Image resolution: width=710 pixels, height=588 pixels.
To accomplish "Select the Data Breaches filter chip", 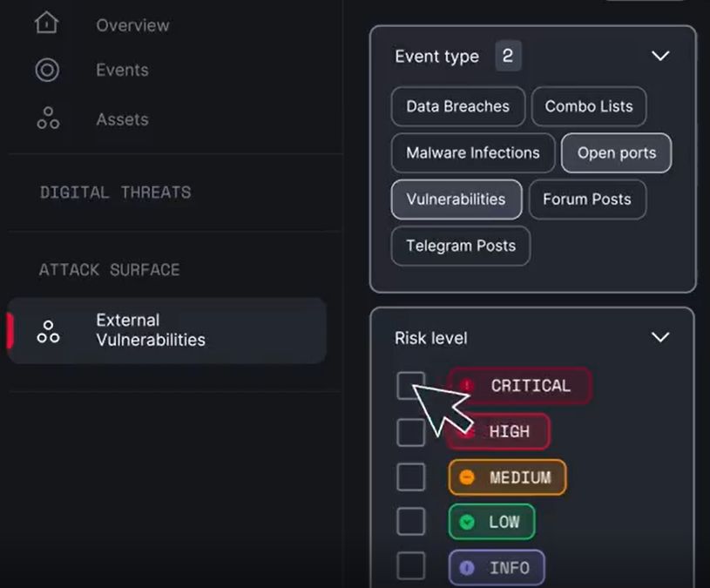I will tap(457, 106).
